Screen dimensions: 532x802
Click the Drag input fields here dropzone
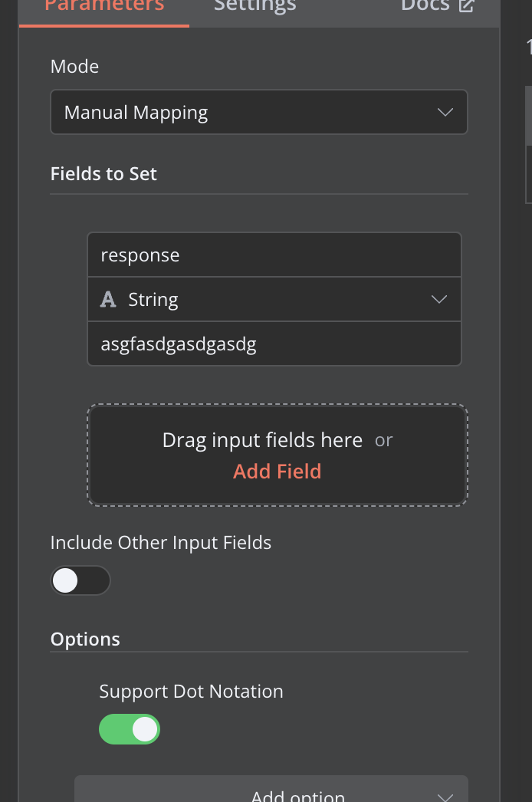coord(277,455)
